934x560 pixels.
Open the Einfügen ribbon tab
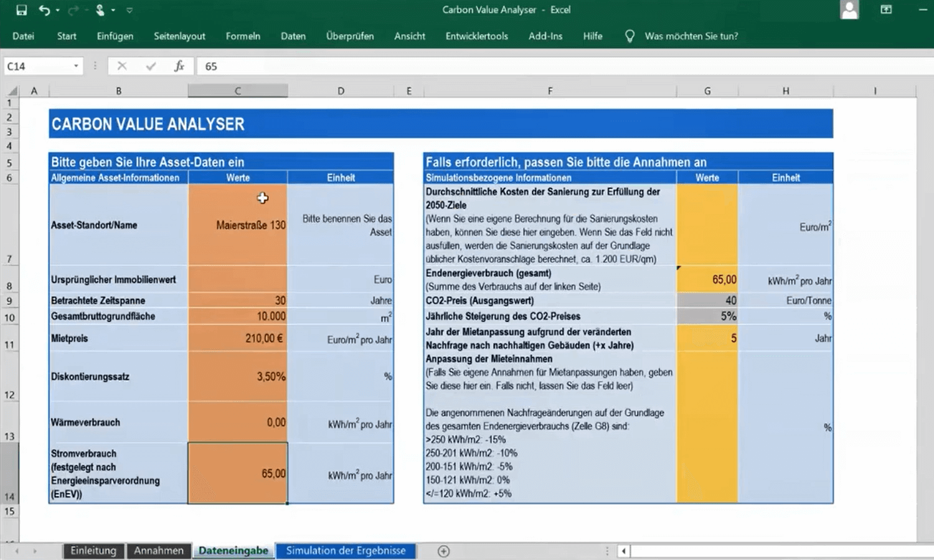tap(115, 36)
